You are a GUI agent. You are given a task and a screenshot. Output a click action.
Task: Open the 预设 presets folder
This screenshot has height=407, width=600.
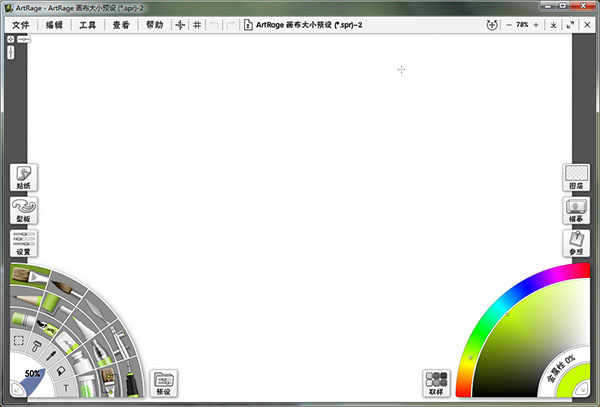point(163,383)
